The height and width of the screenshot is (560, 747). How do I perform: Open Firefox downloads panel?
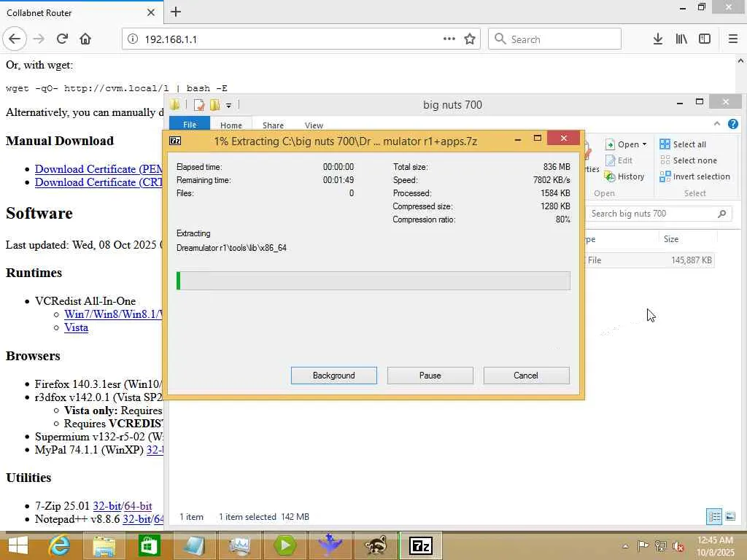coord(658,39)
